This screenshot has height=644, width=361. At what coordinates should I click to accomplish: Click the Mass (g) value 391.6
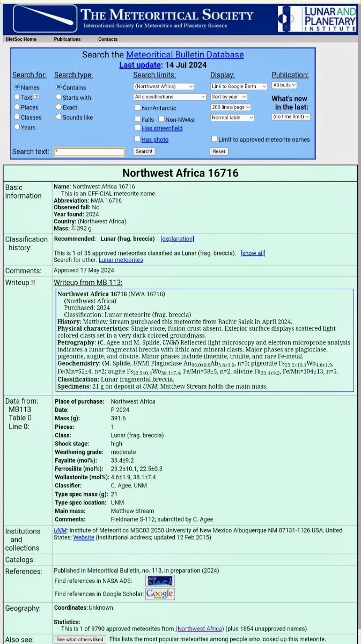point(120,418)
